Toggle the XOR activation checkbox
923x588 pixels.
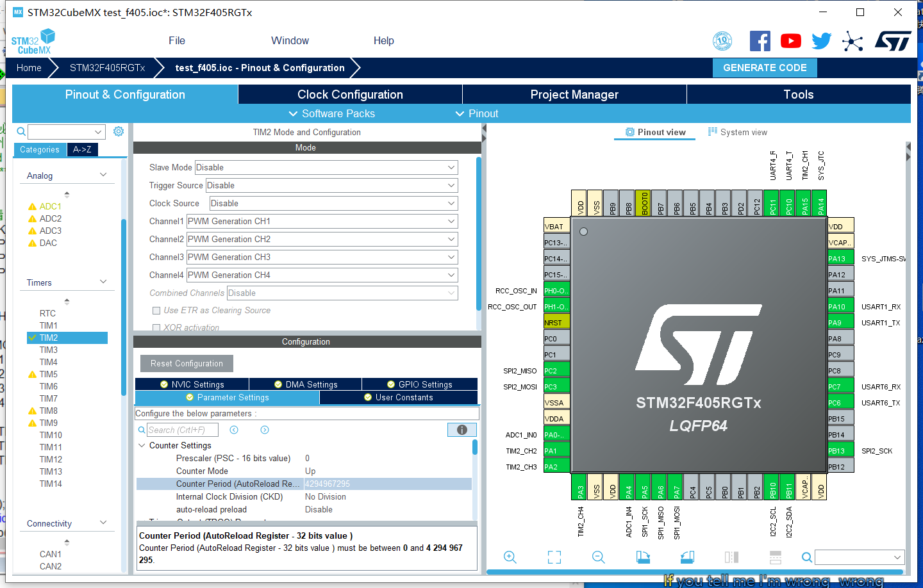pos(156,326)
